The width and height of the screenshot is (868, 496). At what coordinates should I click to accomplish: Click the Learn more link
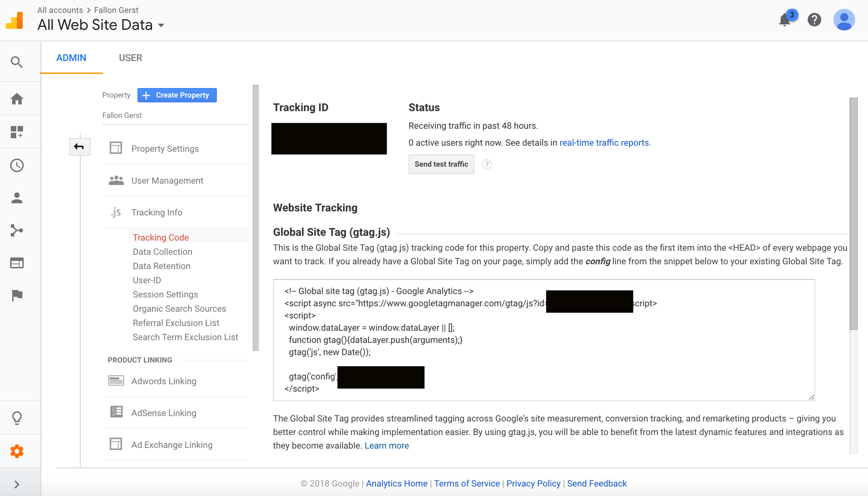tap(386, 446)
